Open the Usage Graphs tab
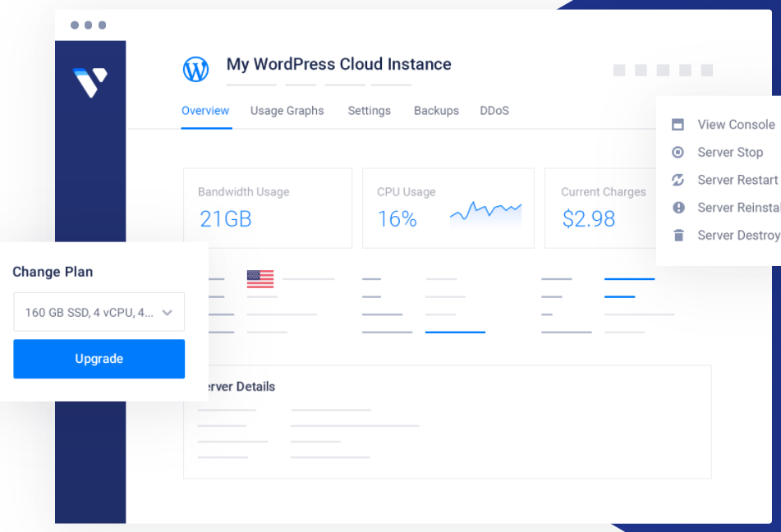 pos(287,111)
